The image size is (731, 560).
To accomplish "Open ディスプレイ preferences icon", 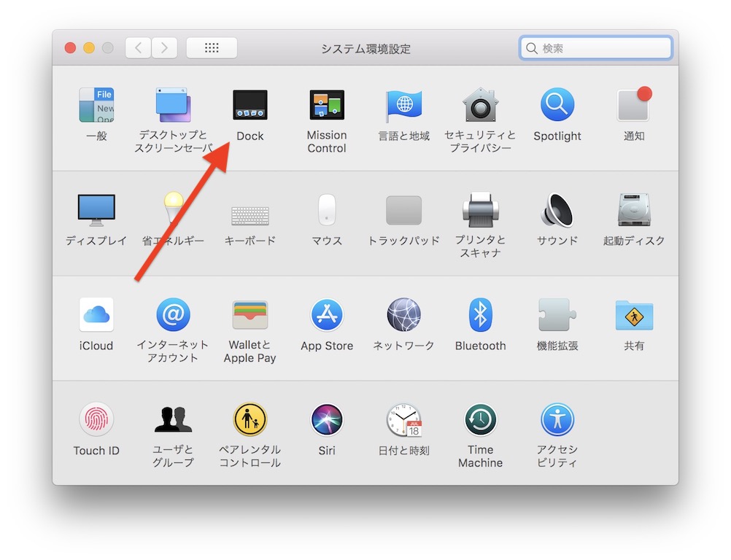I will (96, 210).
